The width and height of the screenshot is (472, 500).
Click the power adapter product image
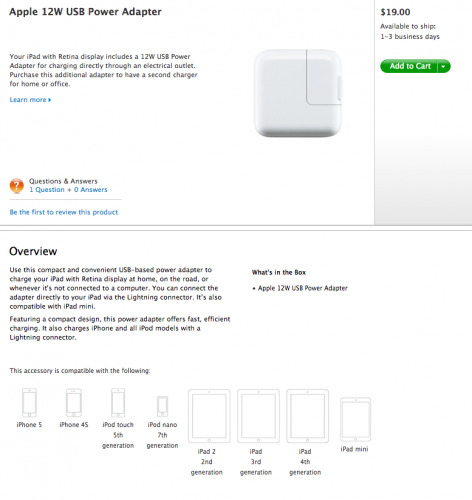pyautogui.click(x=298, y=93)
